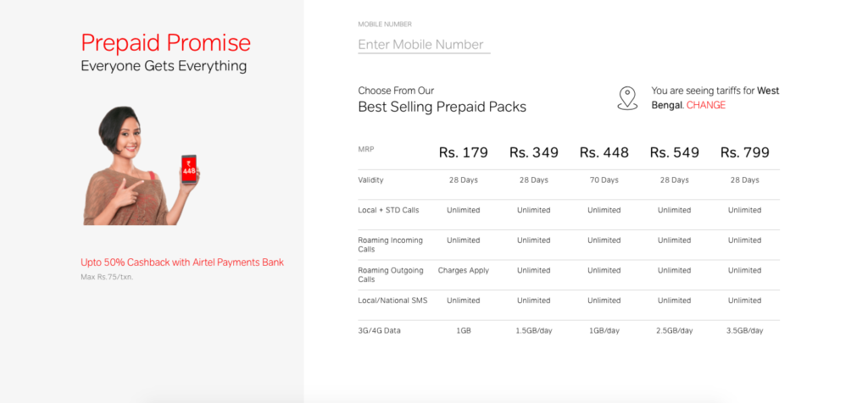Click the red phone showing 448

tap(188, 170)
